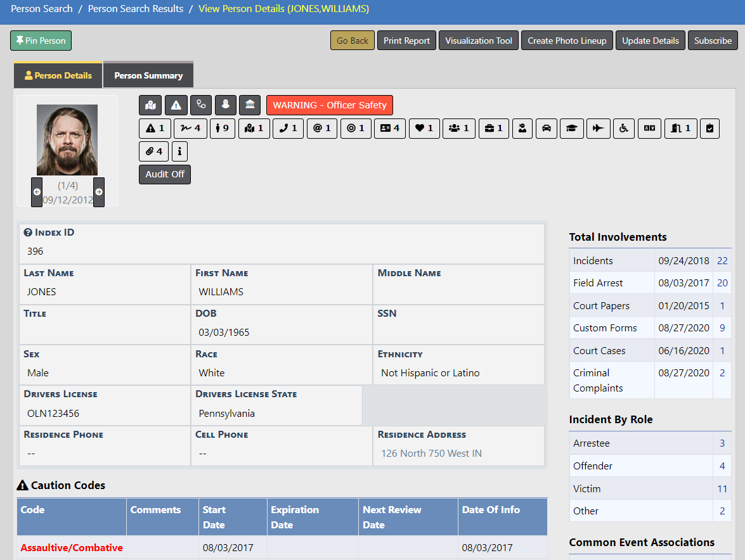This screenshot has height=560, width=745.
Task: Show next photo using right arrow
Action: tap(99, 192)
